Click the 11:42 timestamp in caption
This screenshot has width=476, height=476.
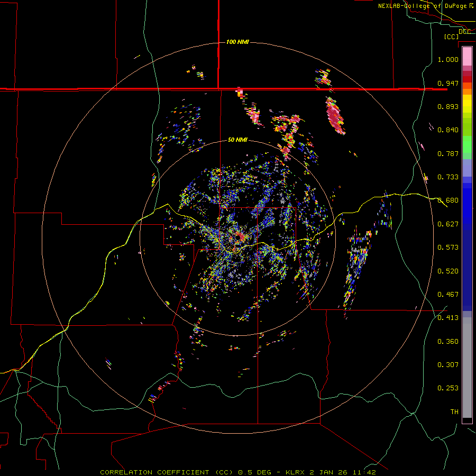(364, 472)
